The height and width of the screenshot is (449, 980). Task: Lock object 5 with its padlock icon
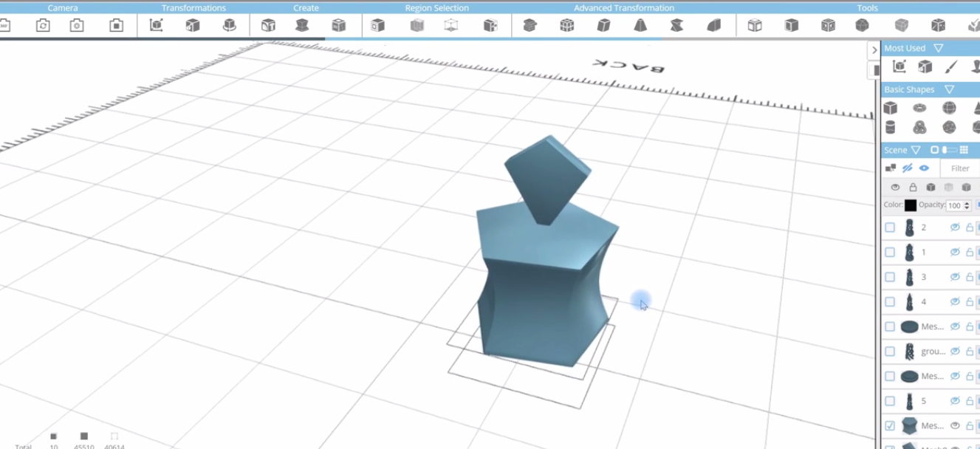(x=970, y=401)
